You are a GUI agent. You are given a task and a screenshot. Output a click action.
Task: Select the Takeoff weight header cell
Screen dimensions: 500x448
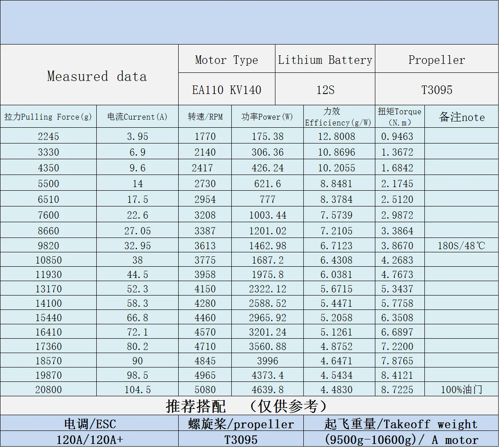tap(401, 423)
